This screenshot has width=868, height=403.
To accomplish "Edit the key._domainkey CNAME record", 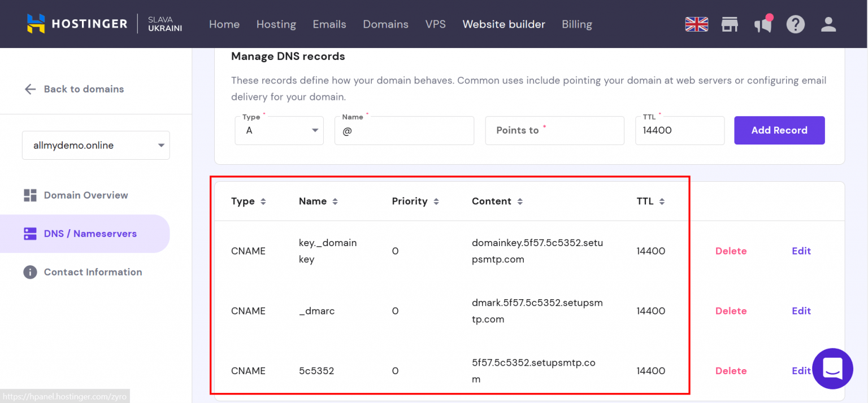I will click(801, 251).
